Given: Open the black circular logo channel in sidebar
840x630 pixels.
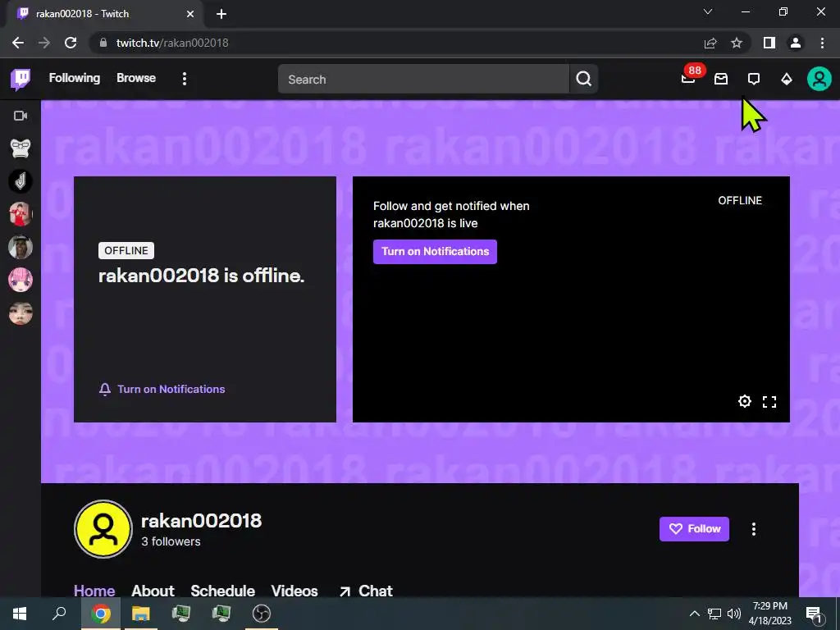Looking at the screenshot, I should click(x=21, y=181).
